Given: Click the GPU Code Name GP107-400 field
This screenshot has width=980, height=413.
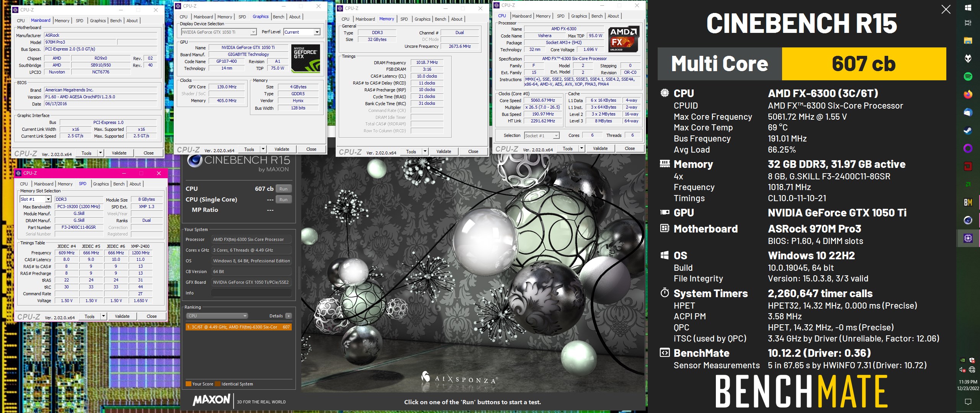Looking at the screenshot, I should pos(226,61).
